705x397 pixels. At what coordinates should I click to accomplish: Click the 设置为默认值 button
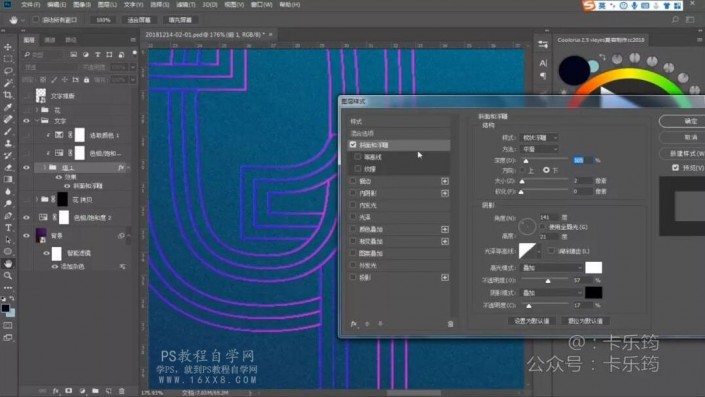(531, 321)
